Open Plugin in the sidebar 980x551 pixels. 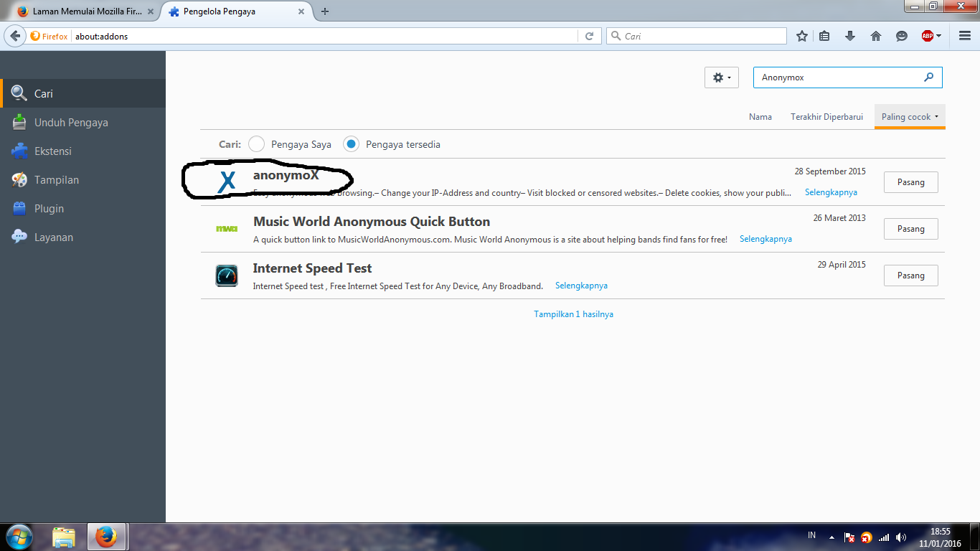click(x=83, y=209)
